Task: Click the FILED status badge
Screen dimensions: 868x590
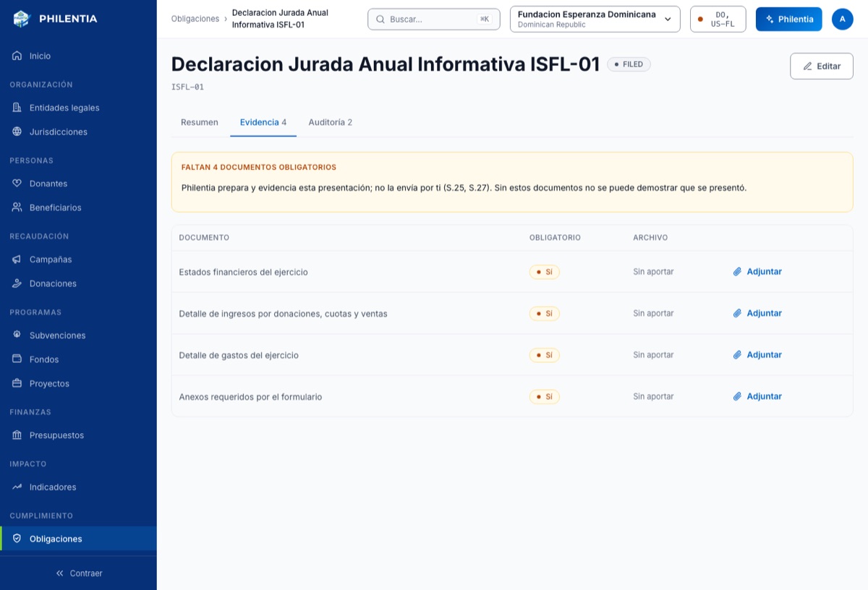Action: click(x=629, y=64)
